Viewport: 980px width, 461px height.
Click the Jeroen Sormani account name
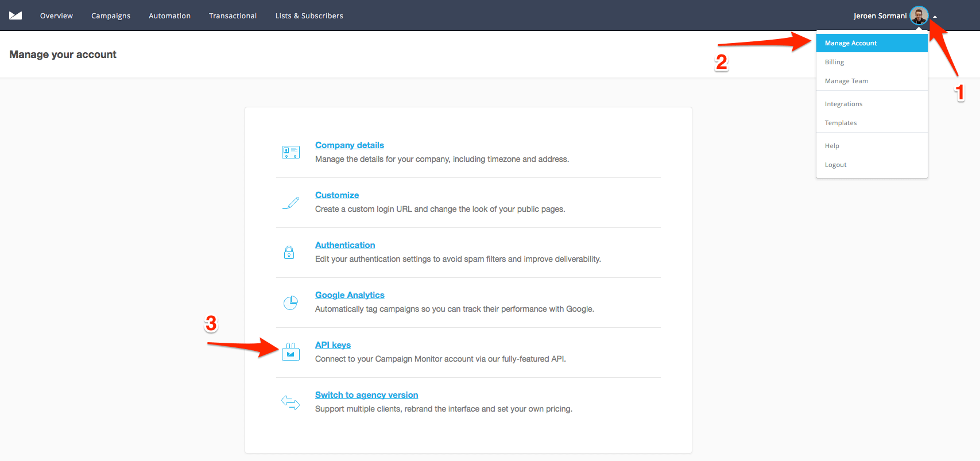tap(880, 16)
